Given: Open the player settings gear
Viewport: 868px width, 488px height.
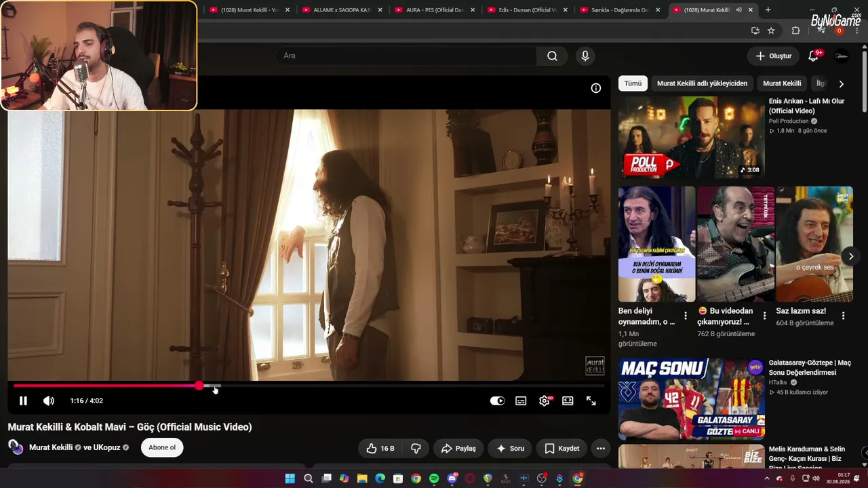Looking at the screenshot, I should coord(545,401).
